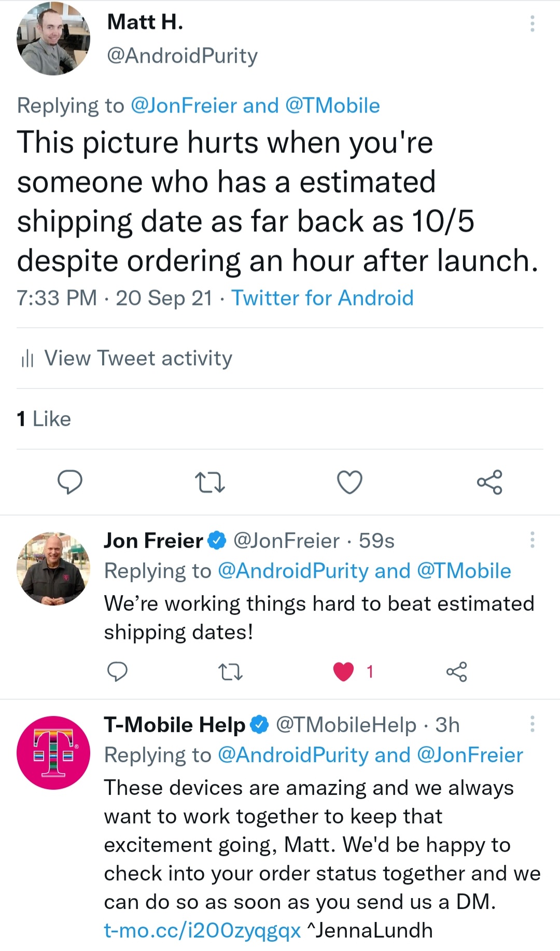Open the t-mo.cc/i200zyqgqx link
The width and height of the screenshot is (560, 951).
pos(202,930)
